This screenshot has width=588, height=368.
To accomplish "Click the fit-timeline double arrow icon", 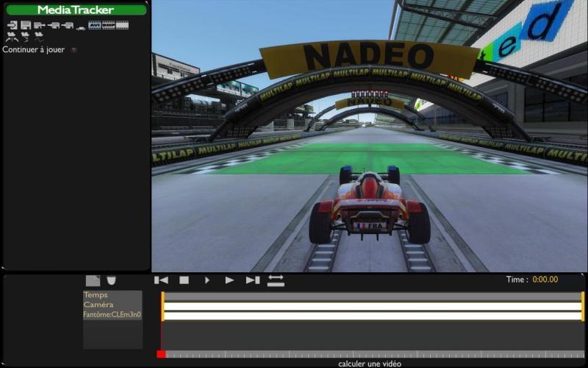I will pos(276,280).
